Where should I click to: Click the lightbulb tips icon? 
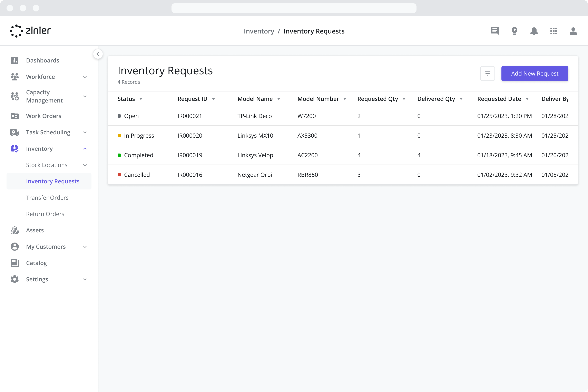click(514, 31)
